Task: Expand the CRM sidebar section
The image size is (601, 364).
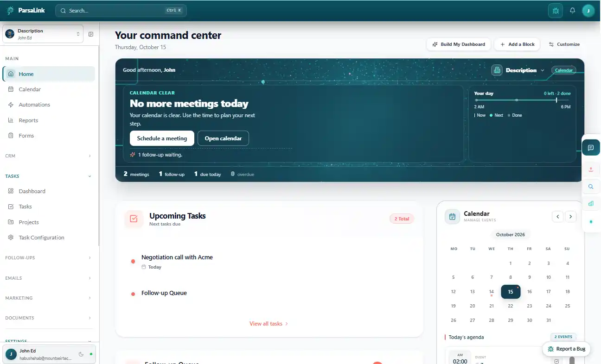Action: (48, 156)
